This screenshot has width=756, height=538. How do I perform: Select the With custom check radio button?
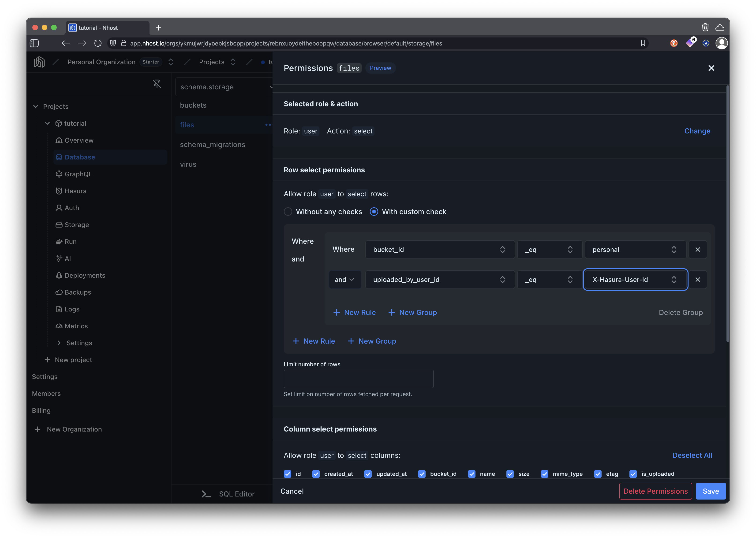click(374, 211)
